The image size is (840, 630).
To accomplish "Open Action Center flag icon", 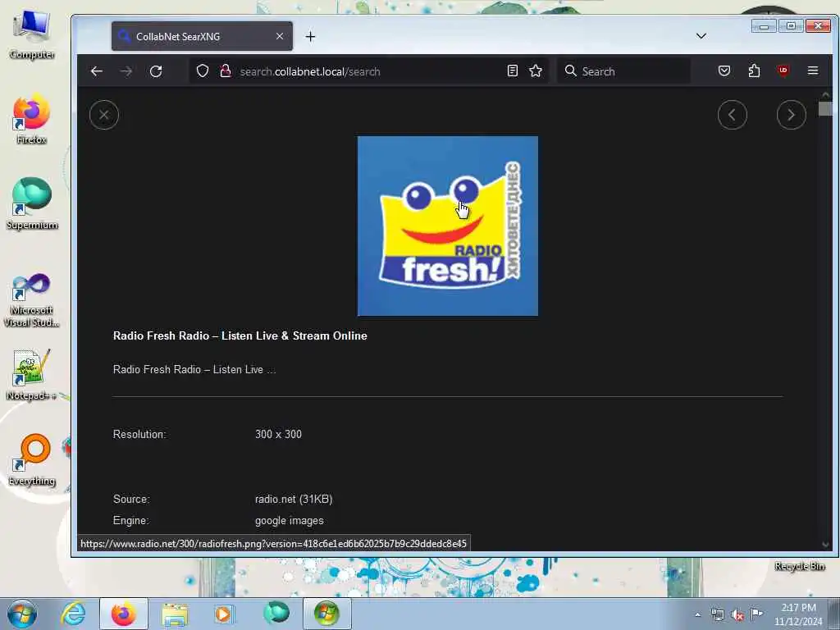I will [756, 614].
